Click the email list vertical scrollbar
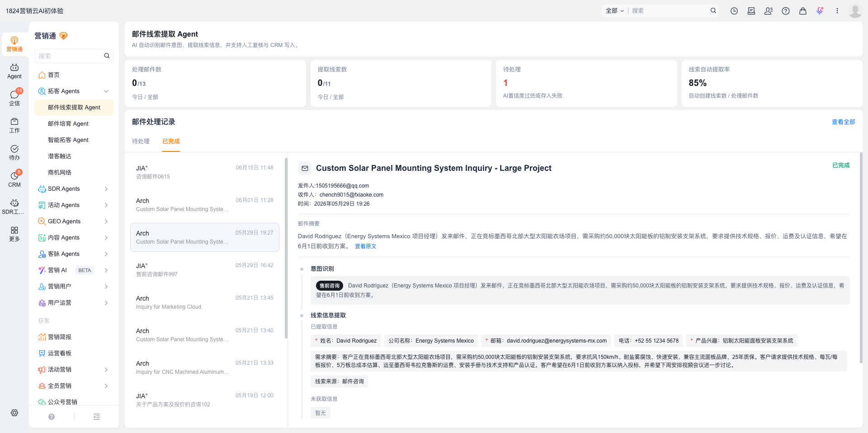Viewport: 868px width, 433px height. pos(286,248)
